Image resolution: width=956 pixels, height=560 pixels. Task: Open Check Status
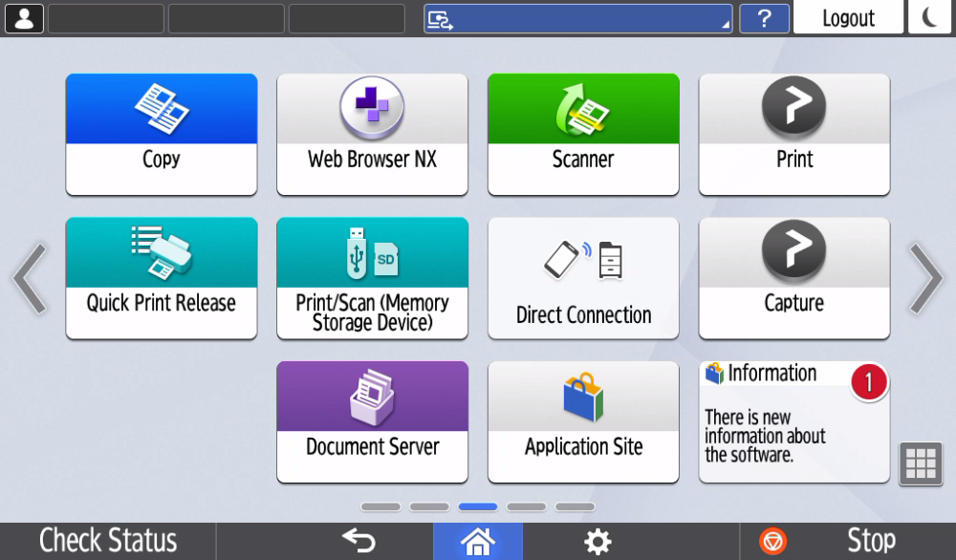pos(108,540)
